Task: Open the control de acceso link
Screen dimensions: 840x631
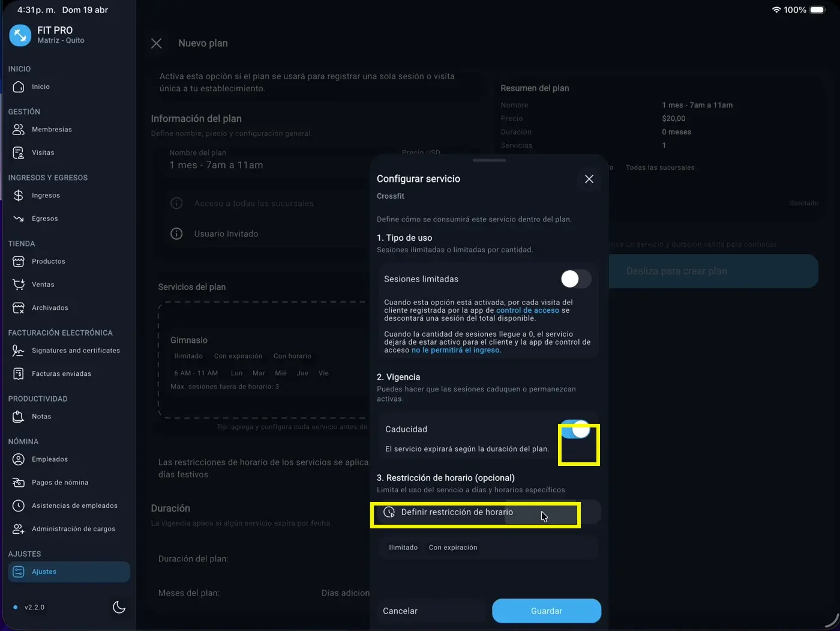Action: coord(527,310)
